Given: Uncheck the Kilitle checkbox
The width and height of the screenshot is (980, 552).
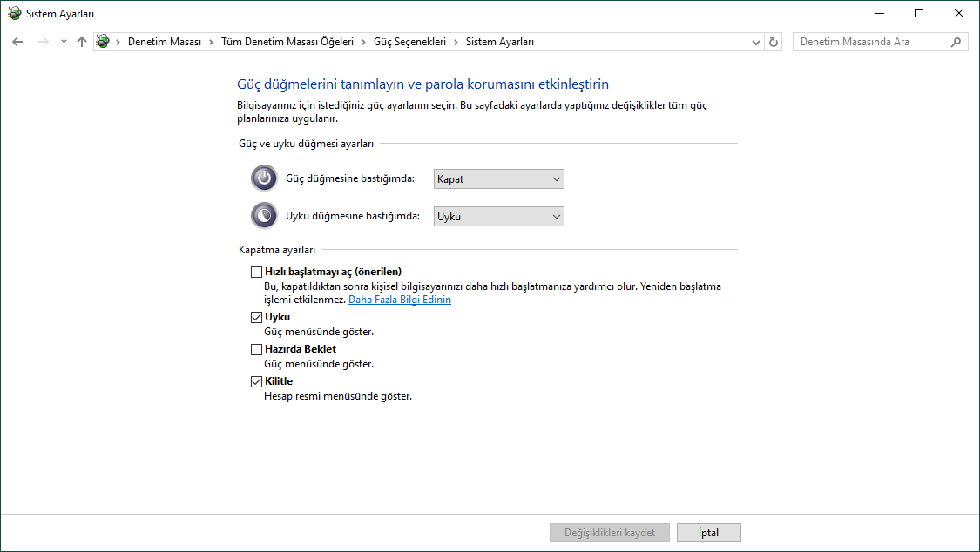Looking at the screenshot, I should 256,381.
